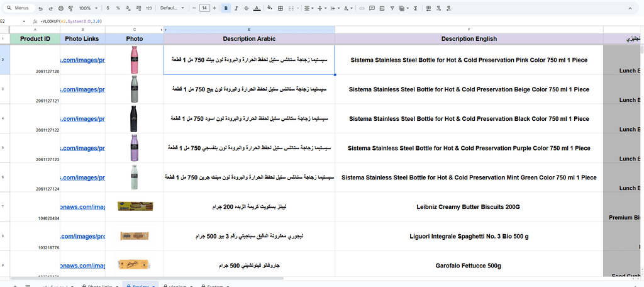The width and height of the screenshot is (644, 287).
Task: Click the font size field showing 14
Action: tap(204, 8)
